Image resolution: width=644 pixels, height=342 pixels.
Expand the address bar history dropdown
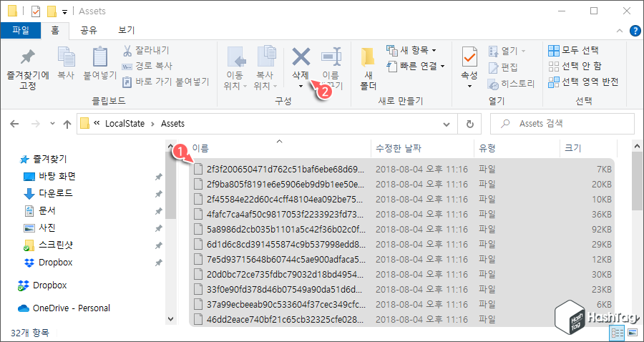click(x=447, y=124)
